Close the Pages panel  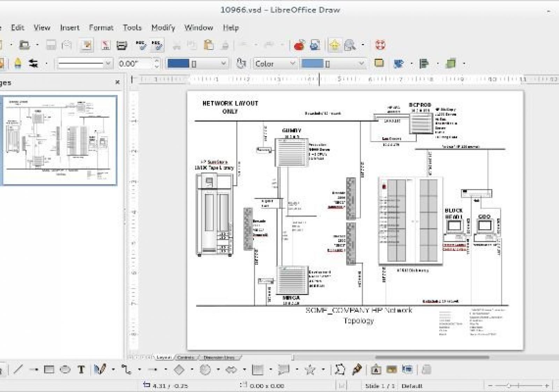(x=117, y=82)
